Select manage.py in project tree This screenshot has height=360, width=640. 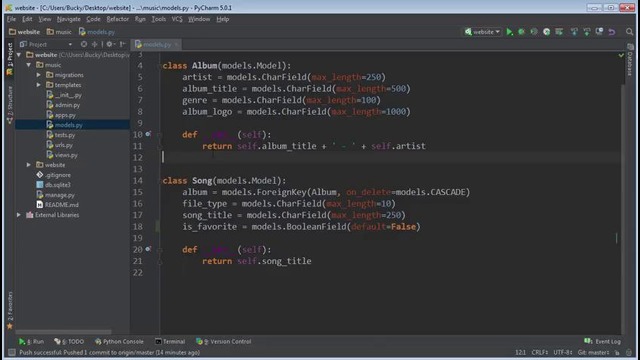tap(56, 195)
